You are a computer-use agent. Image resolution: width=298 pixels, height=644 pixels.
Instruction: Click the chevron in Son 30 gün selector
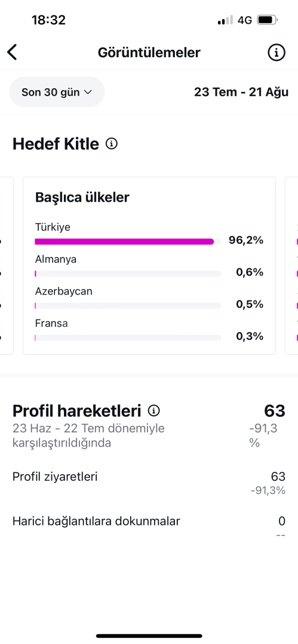coord(88,92)
